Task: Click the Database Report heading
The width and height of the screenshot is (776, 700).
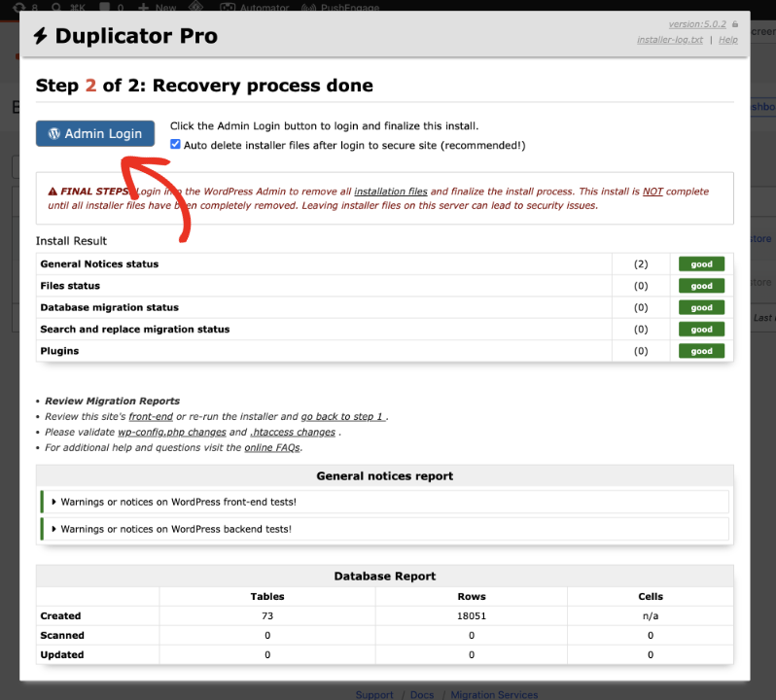Action: click(384, 577)
